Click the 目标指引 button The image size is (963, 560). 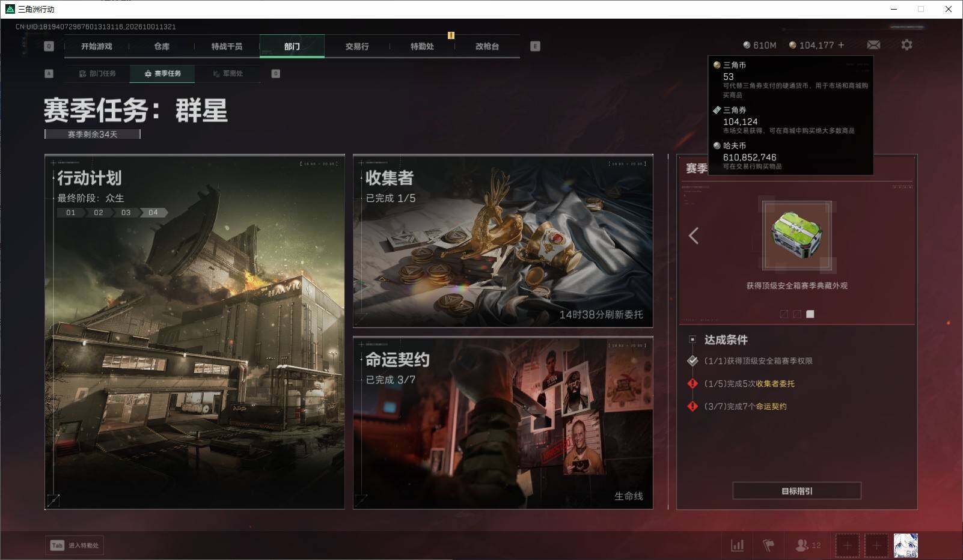click(x=797, y=491)
